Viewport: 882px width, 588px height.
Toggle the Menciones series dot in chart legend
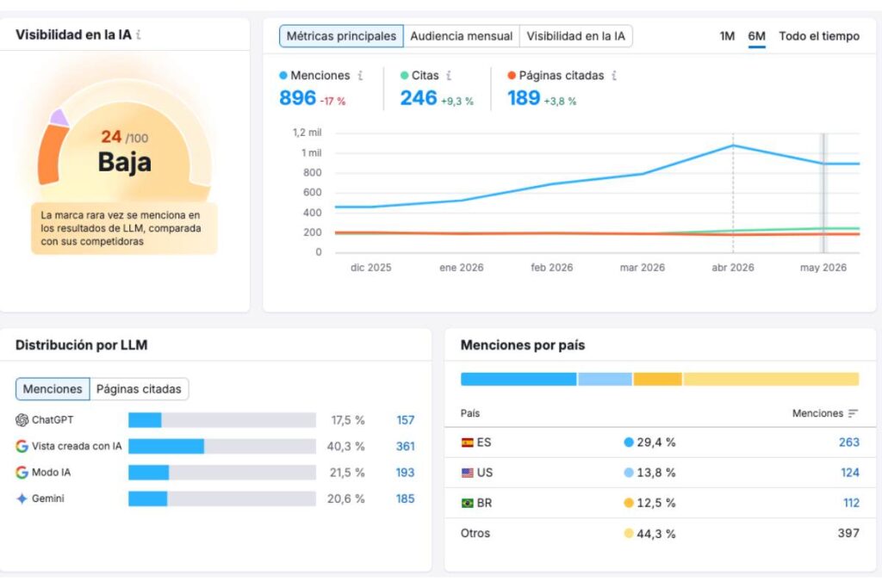point(283,75)
